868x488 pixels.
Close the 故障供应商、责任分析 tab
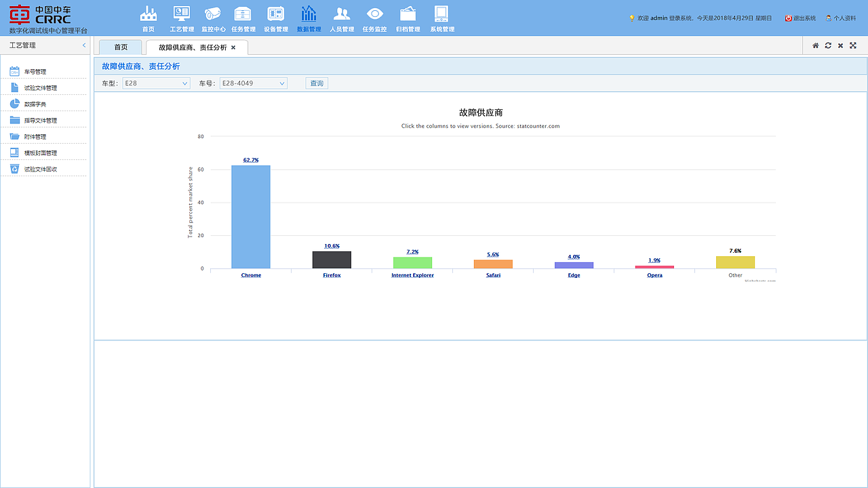(x=233, y=47)
